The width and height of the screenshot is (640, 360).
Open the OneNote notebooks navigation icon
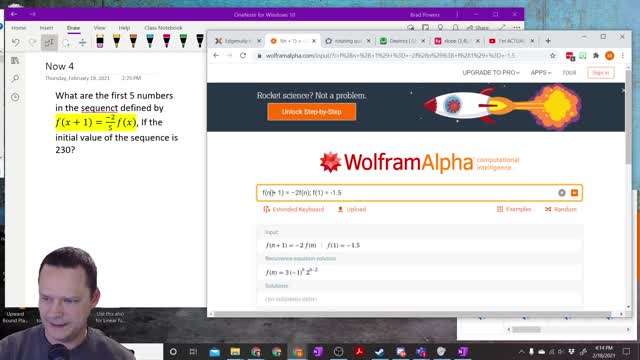click(16, 61)
